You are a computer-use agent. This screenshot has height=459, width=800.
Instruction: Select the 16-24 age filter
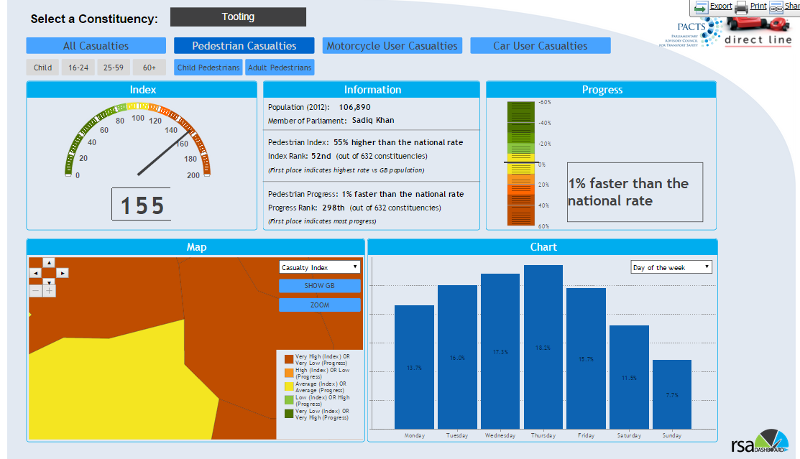[78, 67]
